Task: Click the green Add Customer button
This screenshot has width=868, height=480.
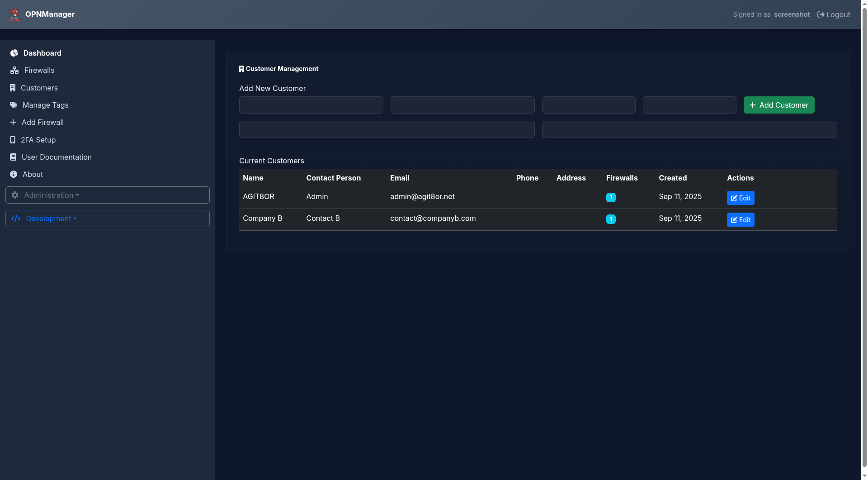Action: tap(778, 105)
